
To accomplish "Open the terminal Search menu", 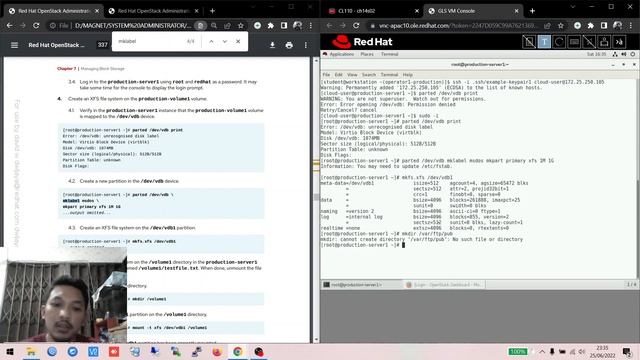I will tap(369, 75).
